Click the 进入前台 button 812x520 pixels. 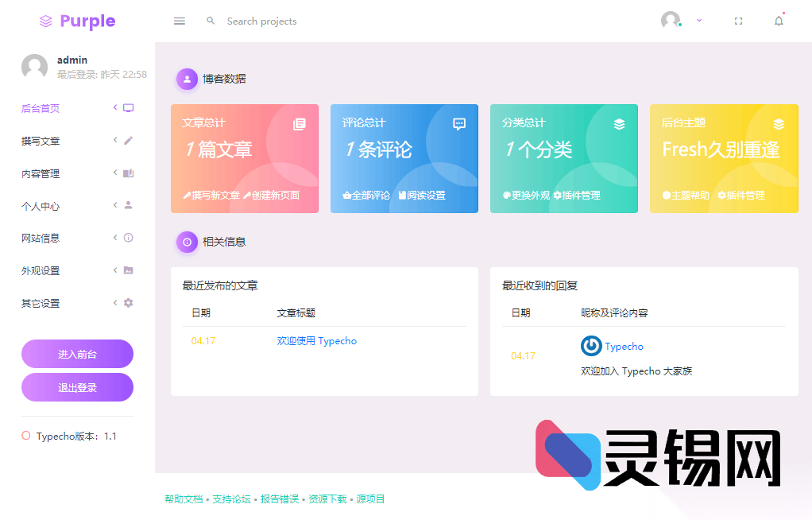point(77,354)
